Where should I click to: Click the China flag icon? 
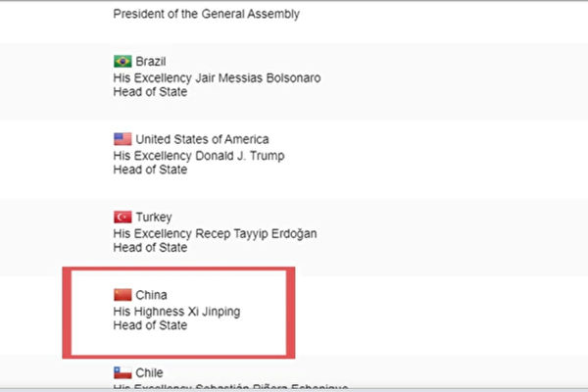122,295
